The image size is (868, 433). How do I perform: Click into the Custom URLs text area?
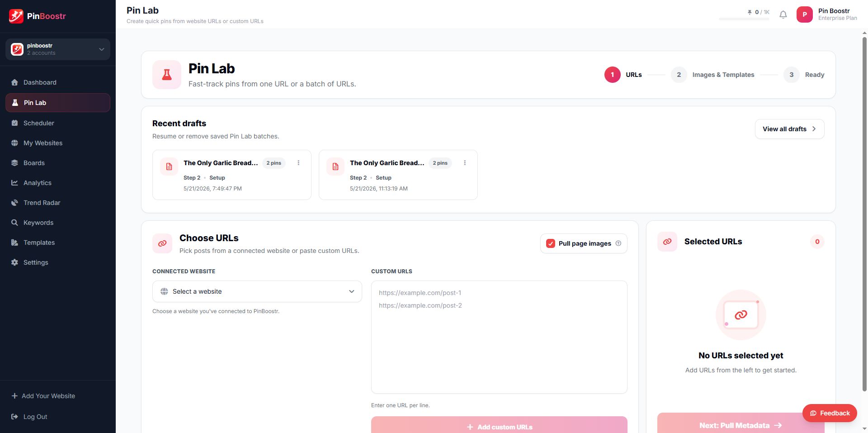pos(499,337)
